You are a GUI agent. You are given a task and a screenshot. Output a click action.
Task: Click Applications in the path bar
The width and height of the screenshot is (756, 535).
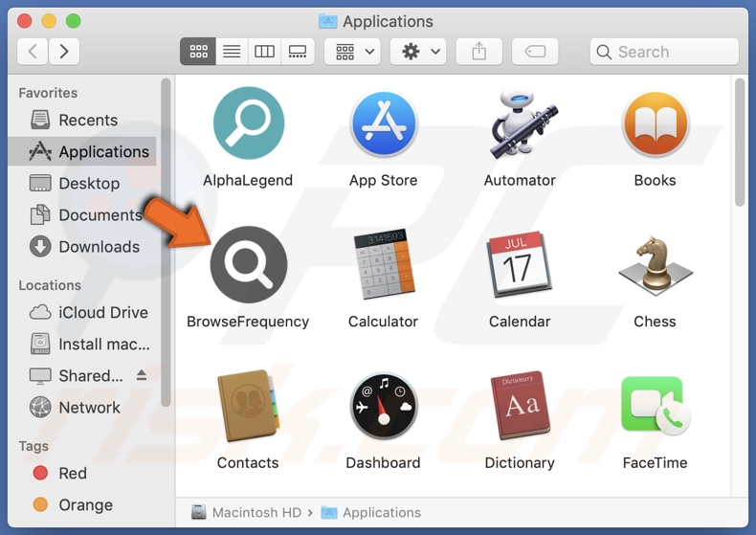point(370,512)
